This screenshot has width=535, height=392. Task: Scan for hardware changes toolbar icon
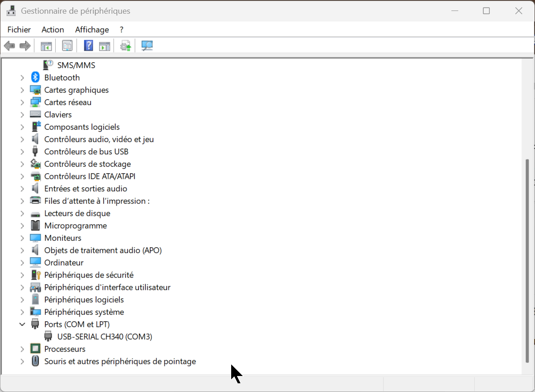click(147, 46)
